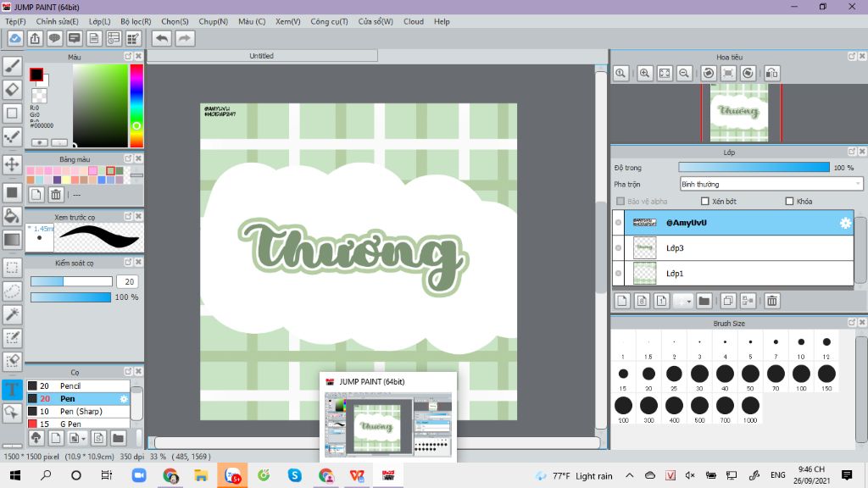Adjust the Độ trong layer opacity slider
This screenshot has width=868, height=488.
coord(754,167)
